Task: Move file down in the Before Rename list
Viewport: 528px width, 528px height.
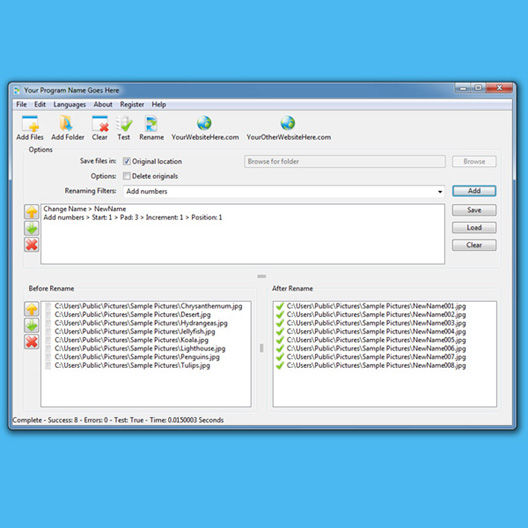Action: click(32, 326)
